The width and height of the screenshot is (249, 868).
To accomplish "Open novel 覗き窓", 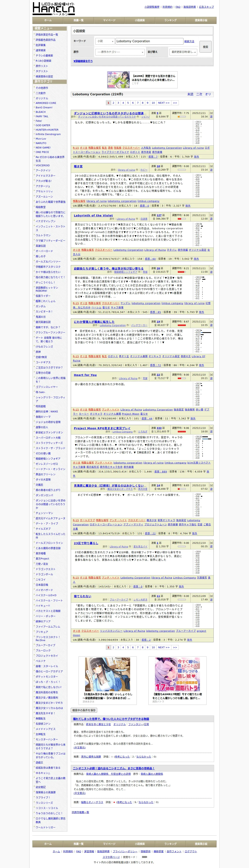I will point(78,166).
